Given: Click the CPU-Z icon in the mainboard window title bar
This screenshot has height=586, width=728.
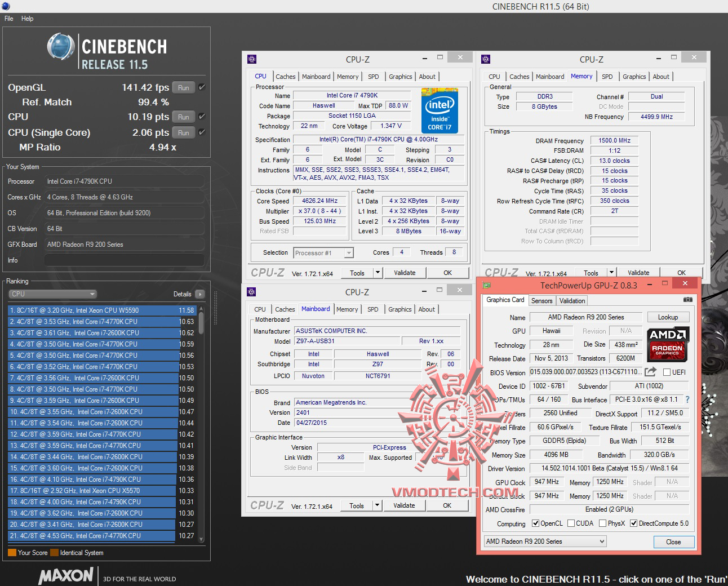Looking at the screenshot, I should pyautogui.click(x=251, y=291).
